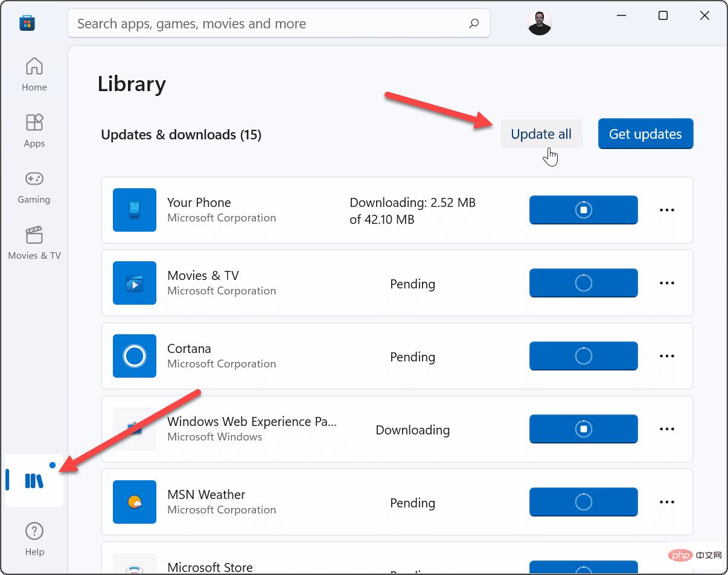Screen dimensions: 728x575
Task: Select the 'Windows Web Experience Pa...' name
Action: coord(252,422)
